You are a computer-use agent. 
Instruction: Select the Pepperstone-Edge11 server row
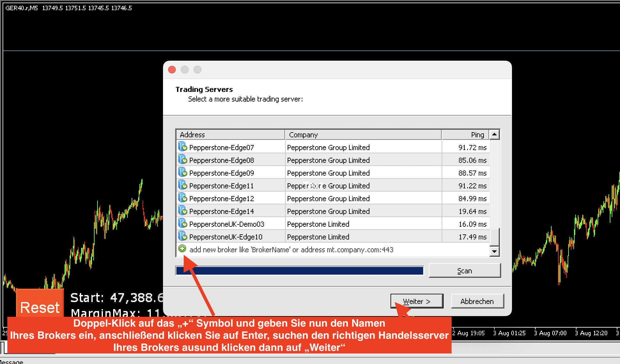click(x=333, y=185)
